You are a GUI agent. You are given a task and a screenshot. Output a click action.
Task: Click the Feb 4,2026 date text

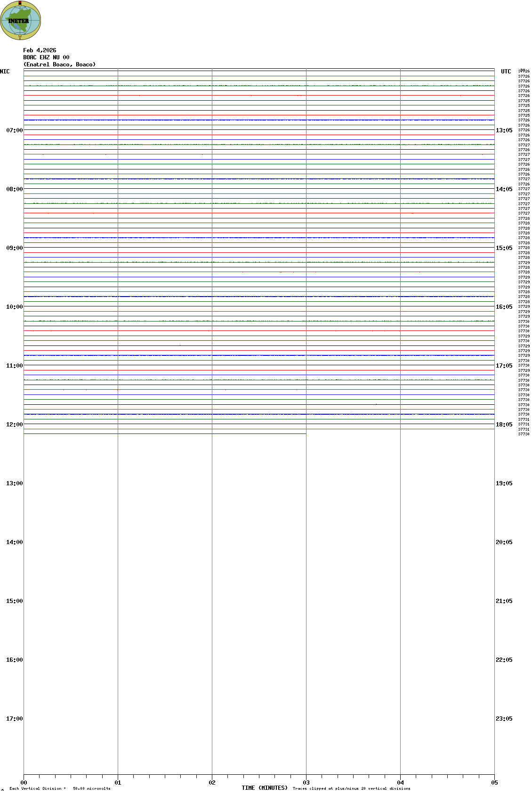click(x=40, y=50)
